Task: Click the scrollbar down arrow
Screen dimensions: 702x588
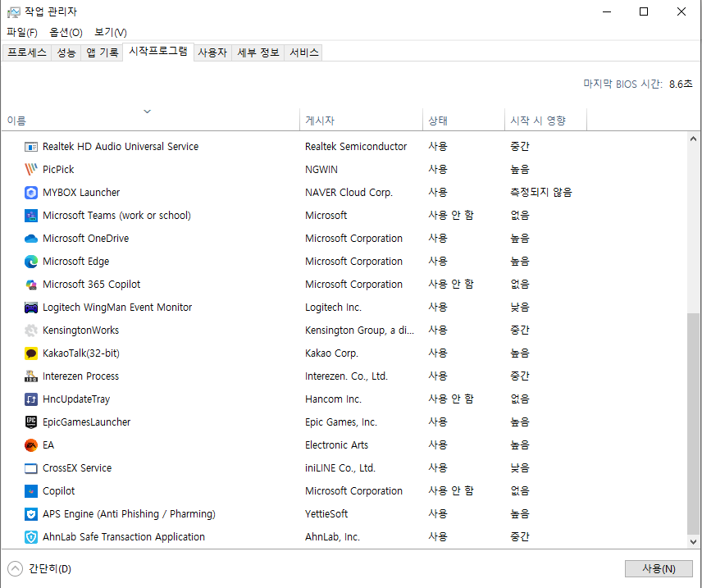Action: pyautogui.click(x=693, y=541)
